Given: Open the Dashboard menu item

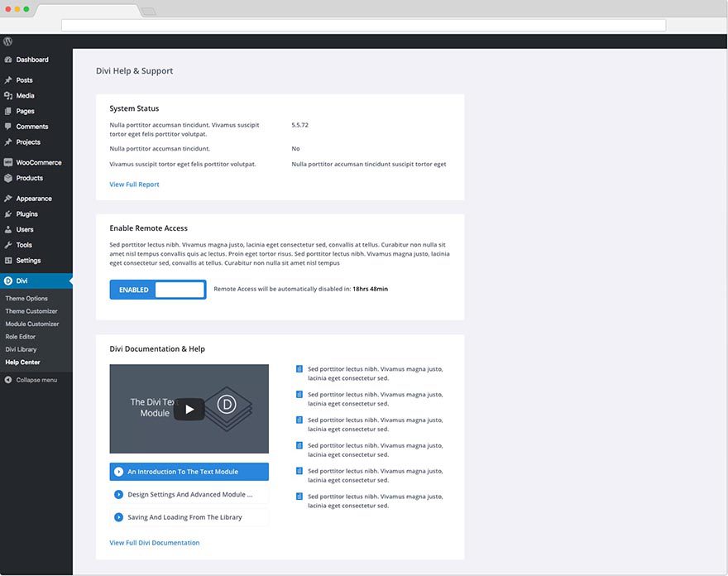Looking at the screenshot, I should tap(32, 60).
